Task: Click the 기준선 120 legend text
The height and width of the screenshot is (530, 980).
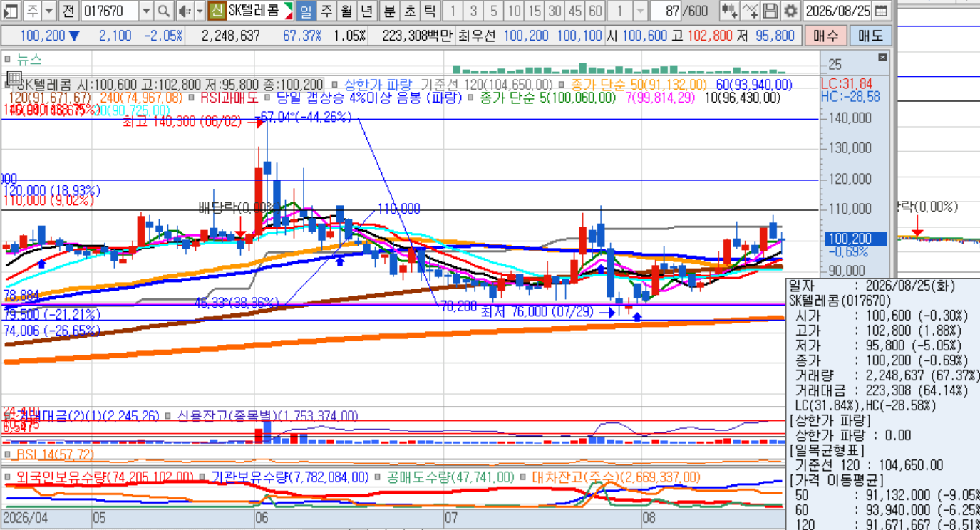Action: click(x=486, y=85)
